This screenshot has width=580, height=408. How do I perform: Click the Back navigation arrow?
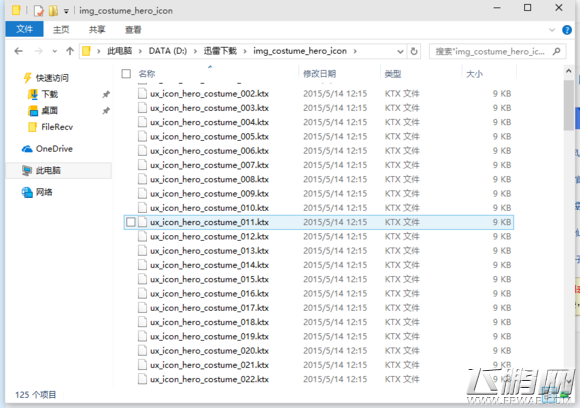point(18,51)
